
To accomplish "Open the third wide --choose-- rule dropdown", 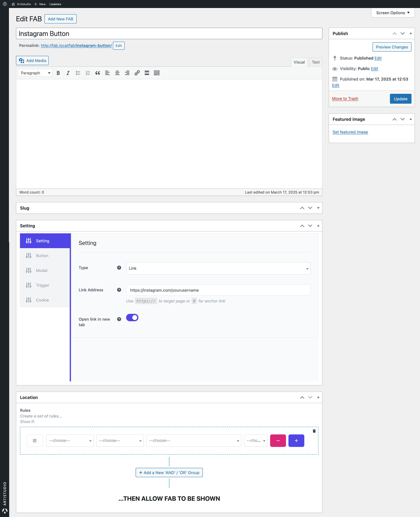I will [194, 441].
